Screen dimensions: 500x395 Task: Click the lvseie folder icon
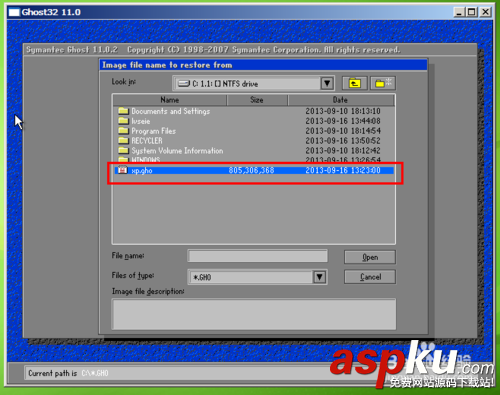pos(123,121)
